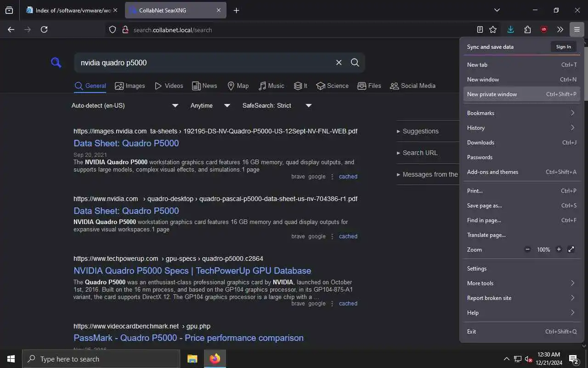
Task: Show hidden system tray icons
Action: (506, 359)
